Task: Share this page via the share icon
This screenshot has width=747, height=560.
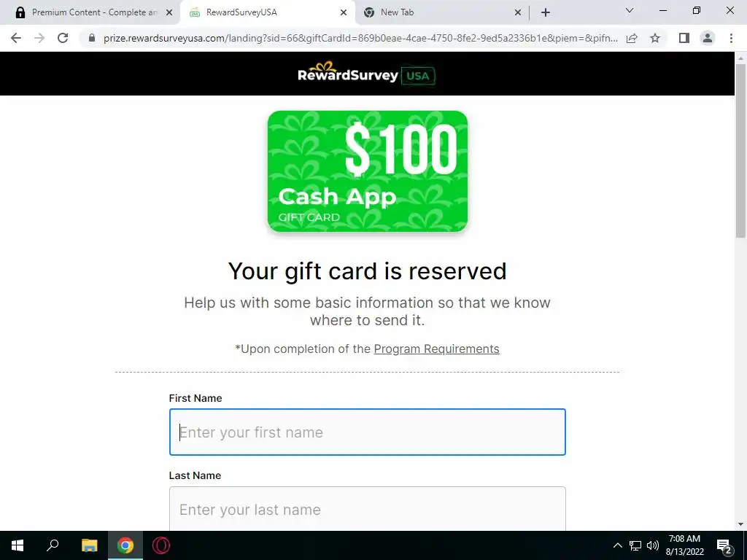Action: tap(632, 38)
